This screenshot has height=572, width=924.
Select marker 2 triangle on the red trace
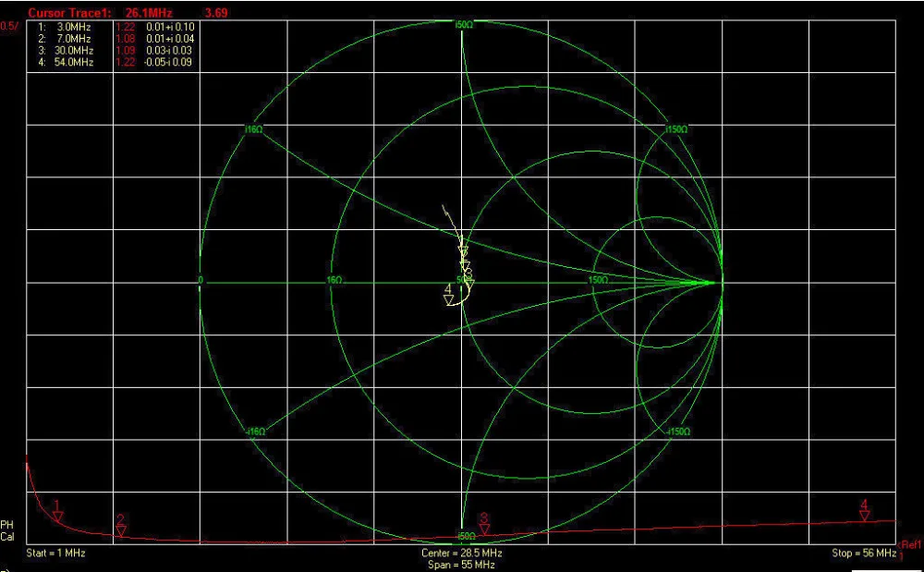click(121, 531)
